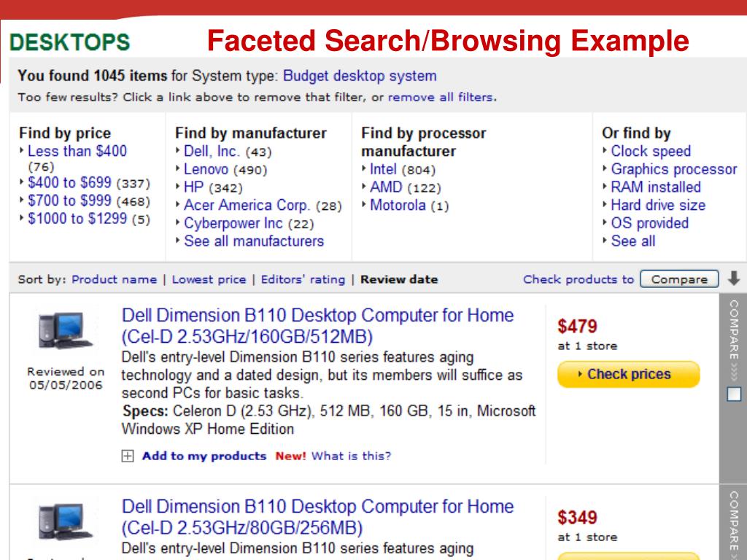Image resolution: width=747 pixels, height=560 pixels.
Task: Click the Compare button
Action: click(x=679, y=279)
